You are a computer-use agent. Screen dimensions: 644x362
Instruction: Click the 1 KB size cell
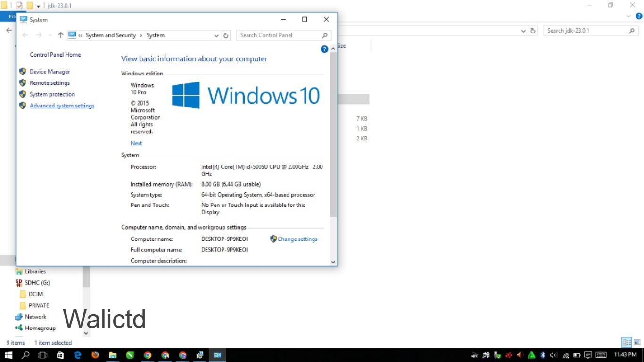pos(362,129)
